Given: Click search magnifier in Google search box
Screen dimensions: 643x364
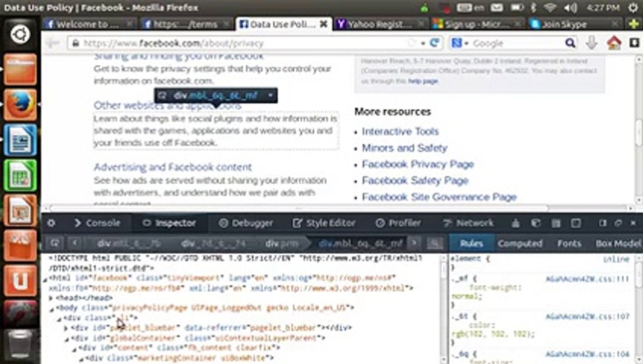Looking at the screenshot, I should click(570, 43).
